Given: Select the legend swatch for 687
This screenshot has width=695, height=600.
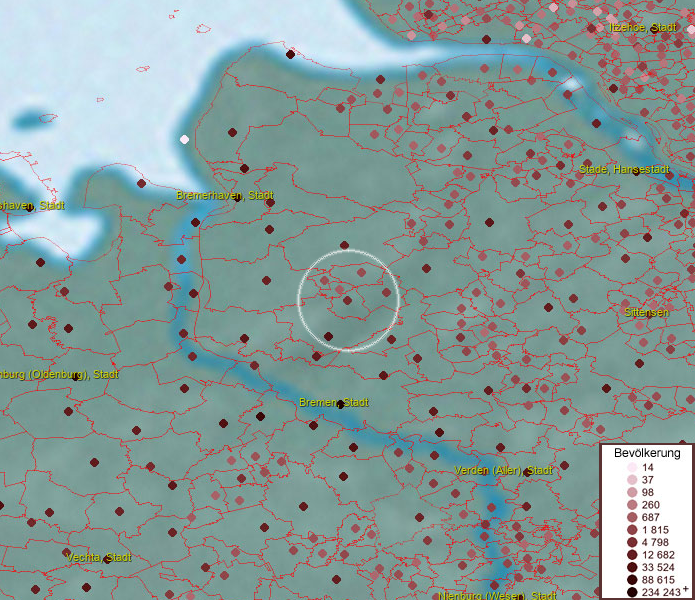Looking at the screenshot, I should 632,517.
